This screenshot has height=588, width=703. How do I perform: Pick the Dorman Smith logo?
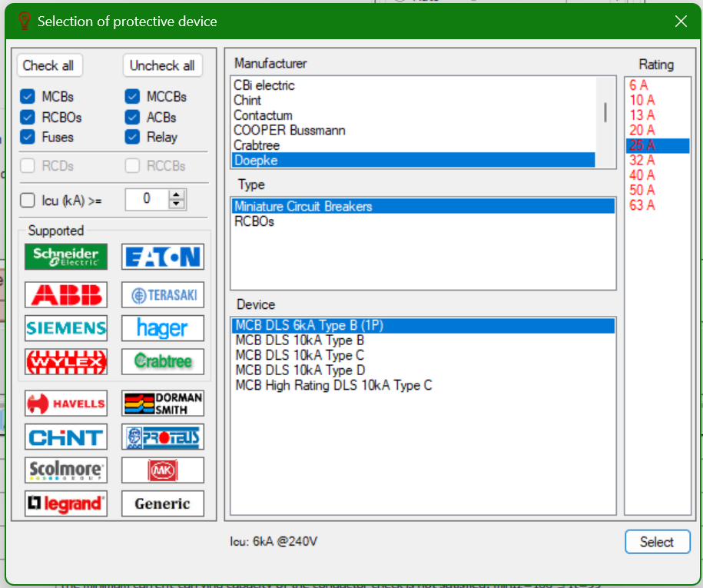click(x=163, y=404)
